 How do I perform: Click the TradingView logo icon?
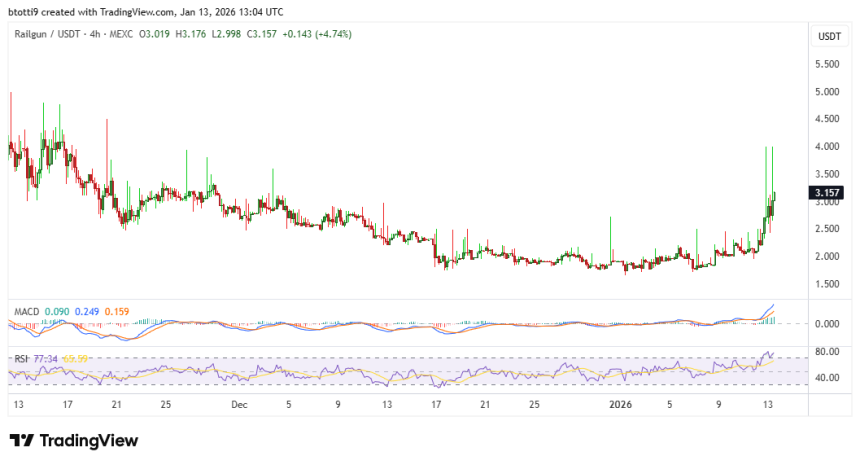(21, 441)
